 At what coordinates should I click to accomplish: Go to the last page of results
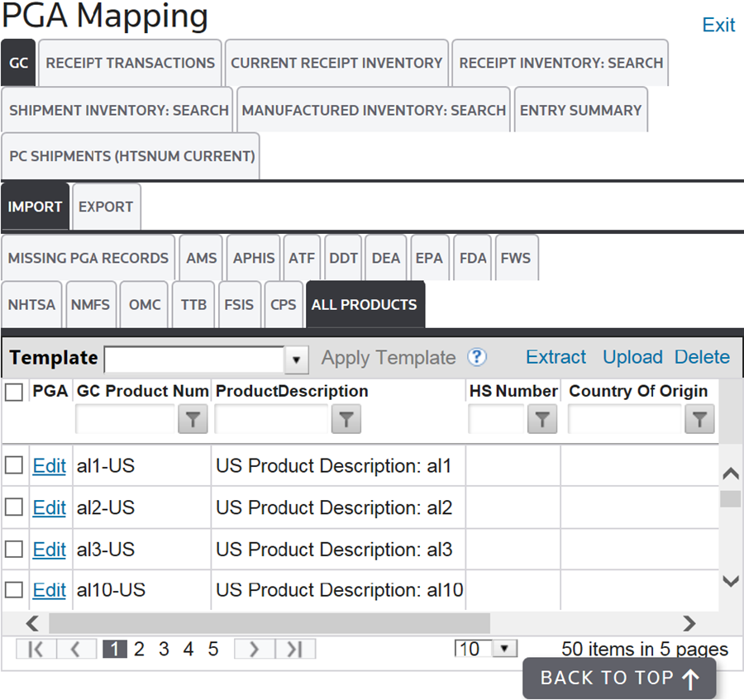[x=295, y=650]
